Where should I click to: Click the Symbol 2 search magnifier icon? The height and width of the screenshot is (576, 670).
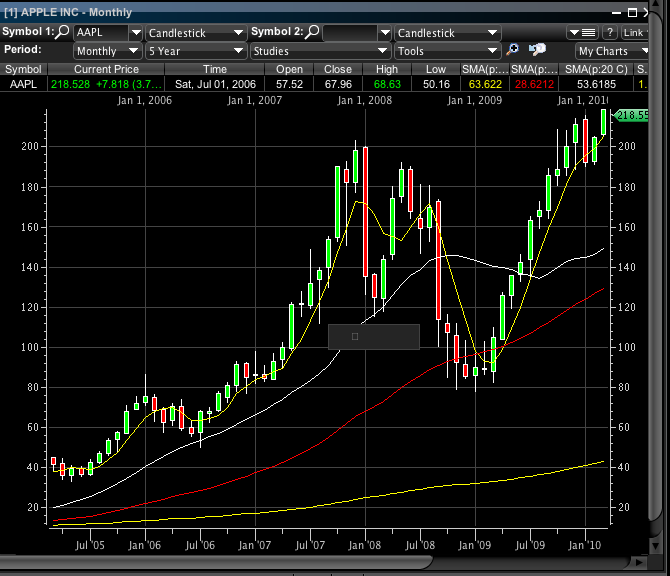coord(313,32)
